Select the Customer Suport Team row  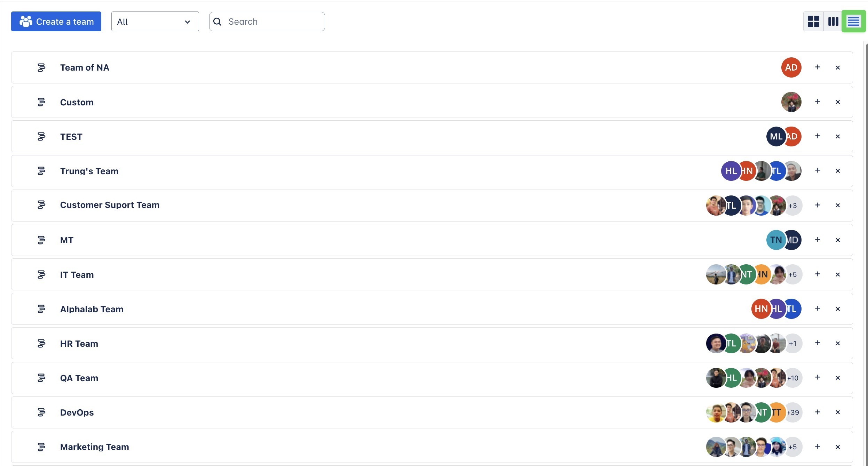(x=110, y=205)
